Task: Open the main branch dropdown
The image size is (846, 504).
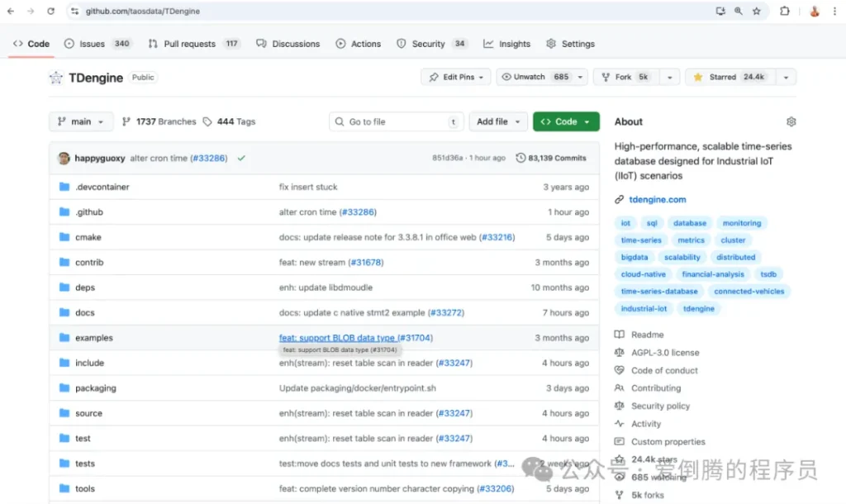Action: [x=80, y=121]
